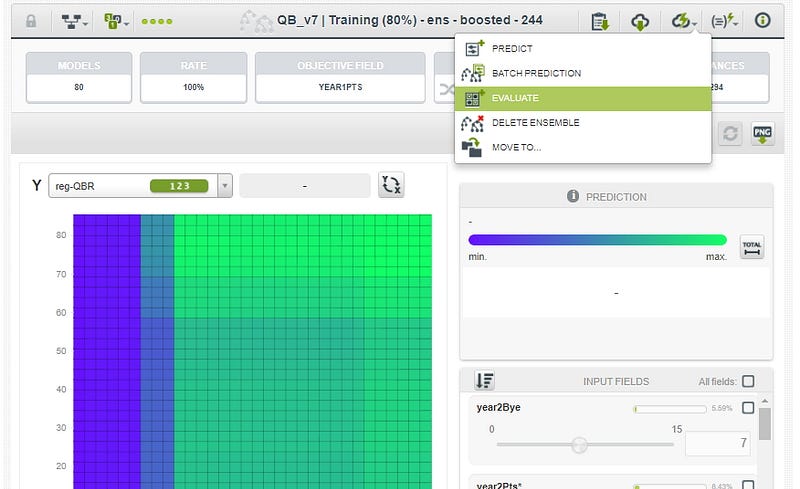Click the year2Bye field name label
Screen dimensions: 800x489
click(498, 407)
